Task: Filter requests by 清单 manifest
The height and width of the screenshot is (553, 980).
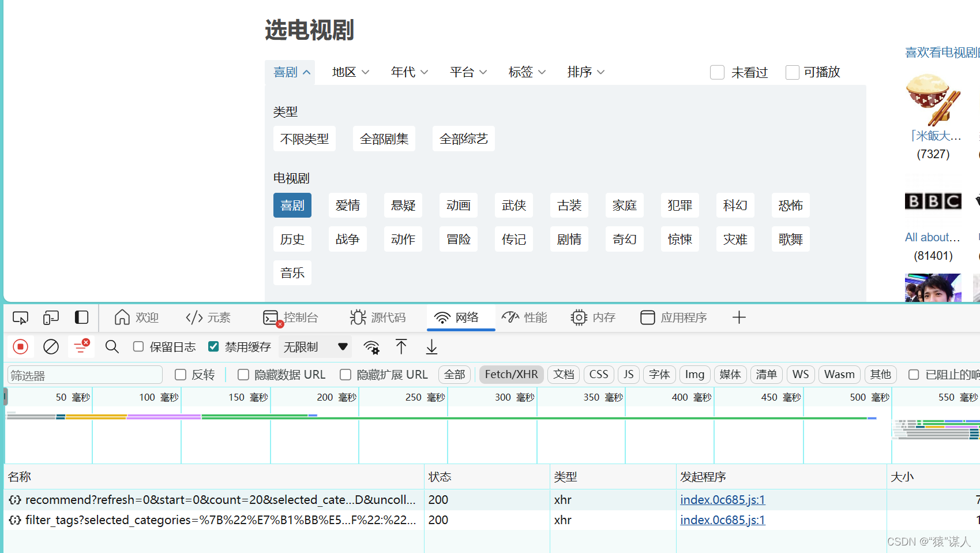Action: 767,375
